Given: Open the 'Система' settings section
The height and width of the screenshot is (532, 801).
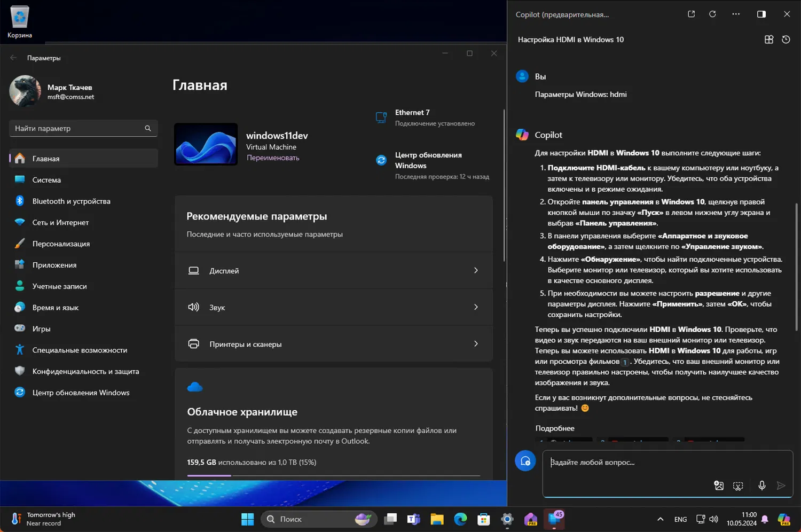Looking at the screenshot, I should point(83,180).
